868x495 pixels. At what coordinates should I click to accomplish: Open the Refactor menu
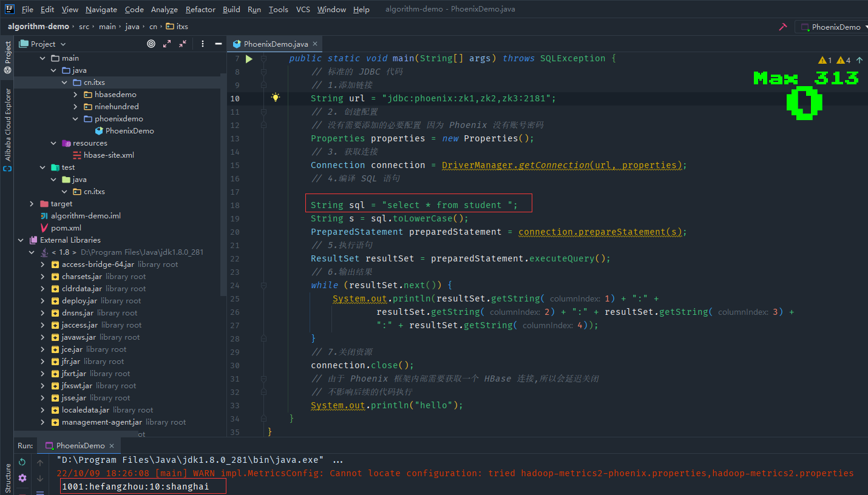(x=200, y=10)
